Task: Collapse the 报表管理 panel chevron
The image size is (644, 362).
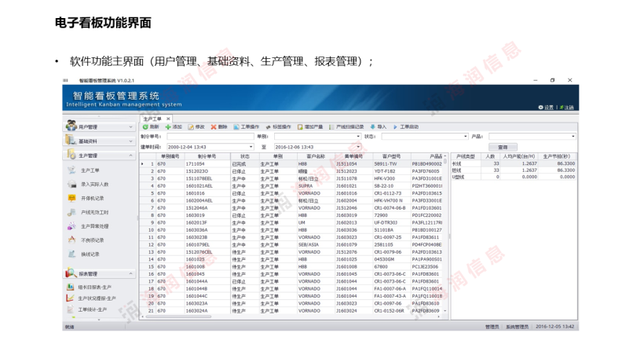Action: [130, 274]
